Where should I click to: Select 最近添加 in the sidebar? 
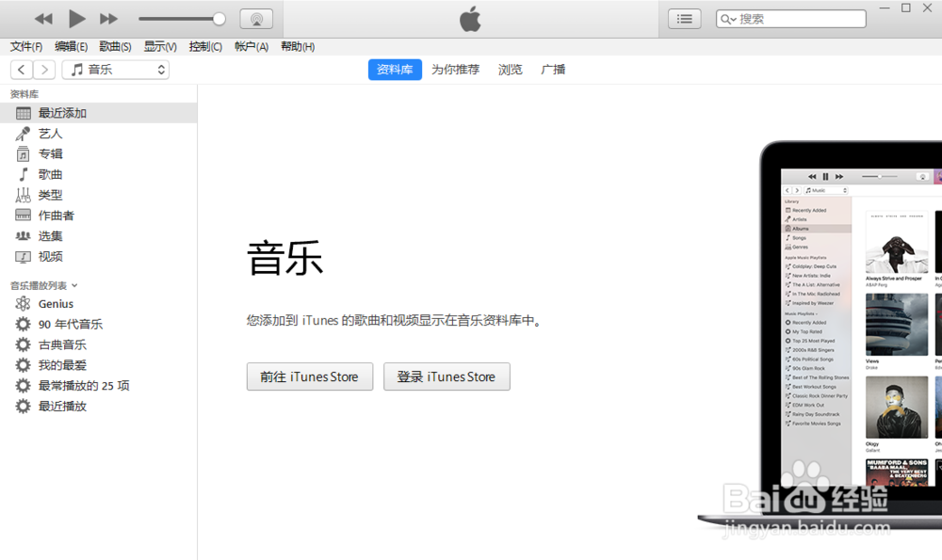coord(99,113)
